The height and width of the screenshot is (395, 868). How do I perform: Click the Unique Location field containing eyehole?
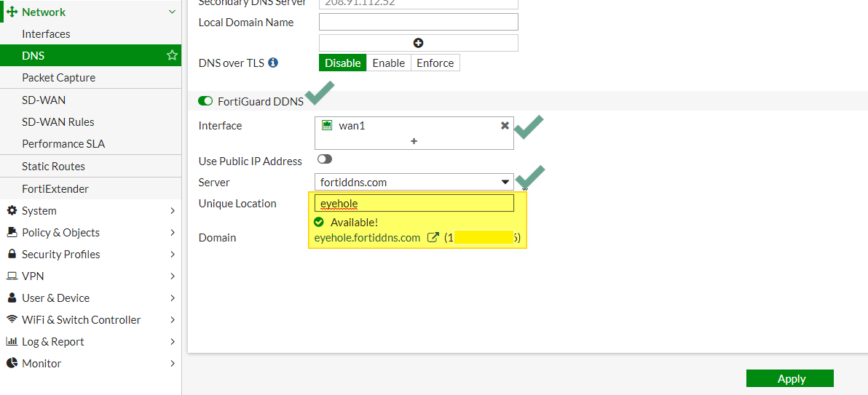414,203
